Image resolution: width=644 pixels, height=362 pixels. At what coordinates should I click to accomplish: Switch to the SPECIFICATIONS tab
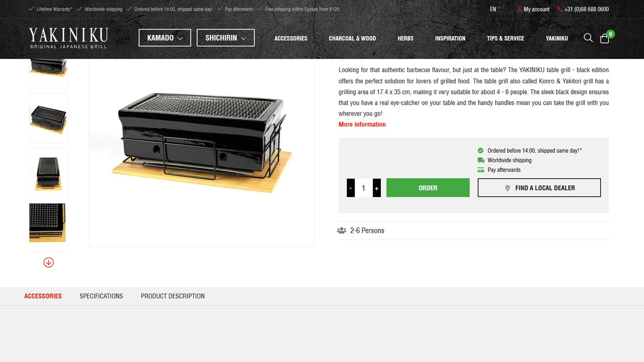101,296
